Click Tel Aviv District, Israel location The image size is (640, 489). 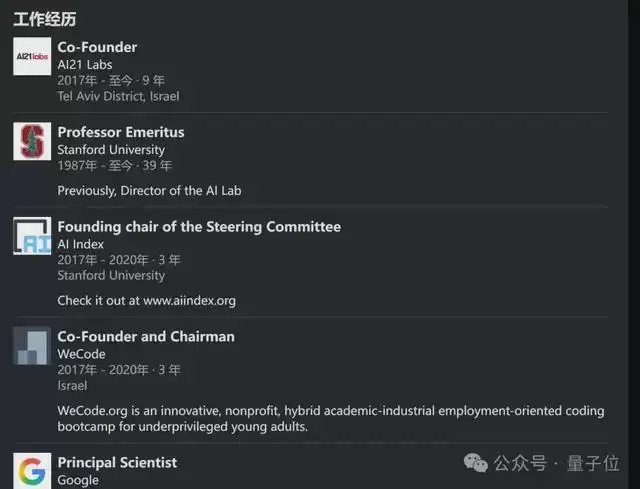(118, 96)
